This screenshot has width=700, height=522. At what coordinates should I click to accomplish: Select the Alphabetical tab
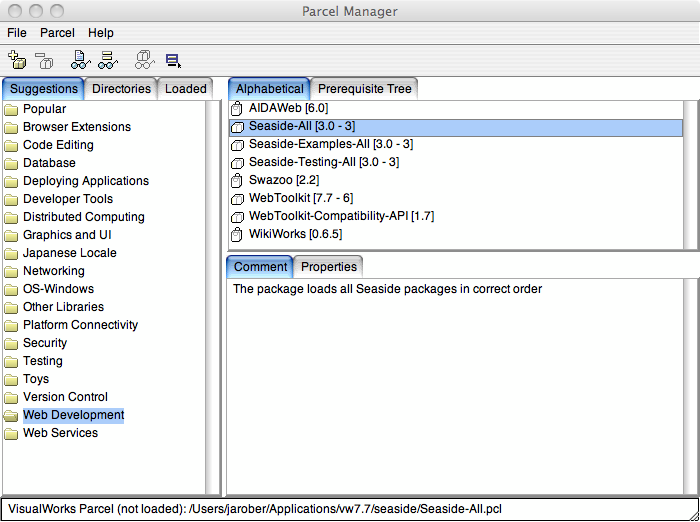(x=270, y=89)
